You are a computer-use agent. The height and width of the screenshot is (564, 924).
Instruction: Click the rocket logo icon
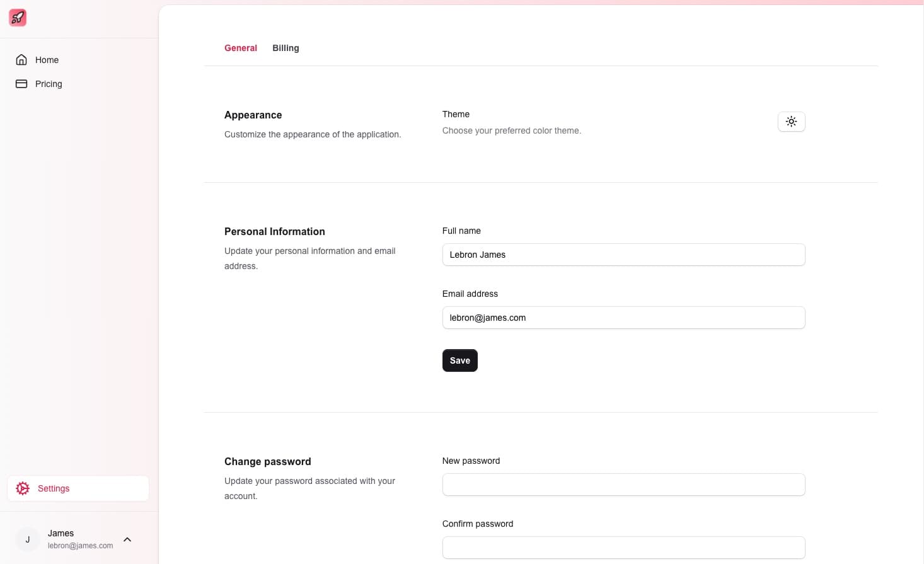18,18
